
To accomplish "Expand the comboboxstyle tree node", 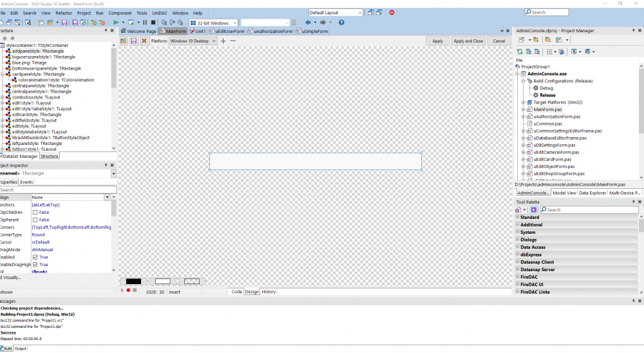I will click(x=2, y=97).
